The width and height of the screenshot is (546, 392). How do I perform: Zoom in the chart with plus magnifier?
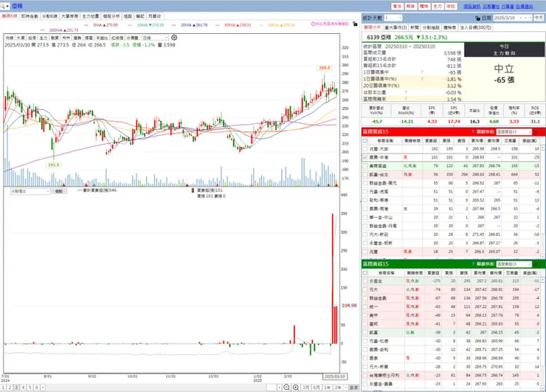point(296,388)
